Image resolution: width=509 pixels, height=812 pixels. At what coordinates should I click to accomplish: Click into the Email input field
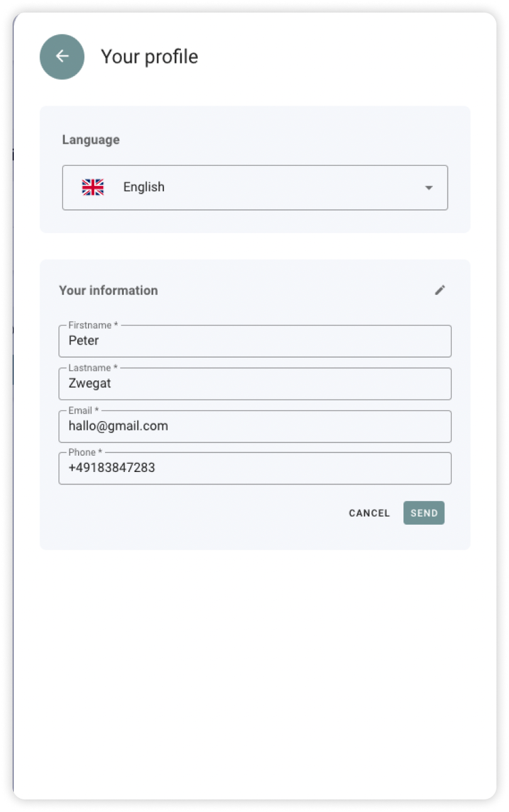255,426
